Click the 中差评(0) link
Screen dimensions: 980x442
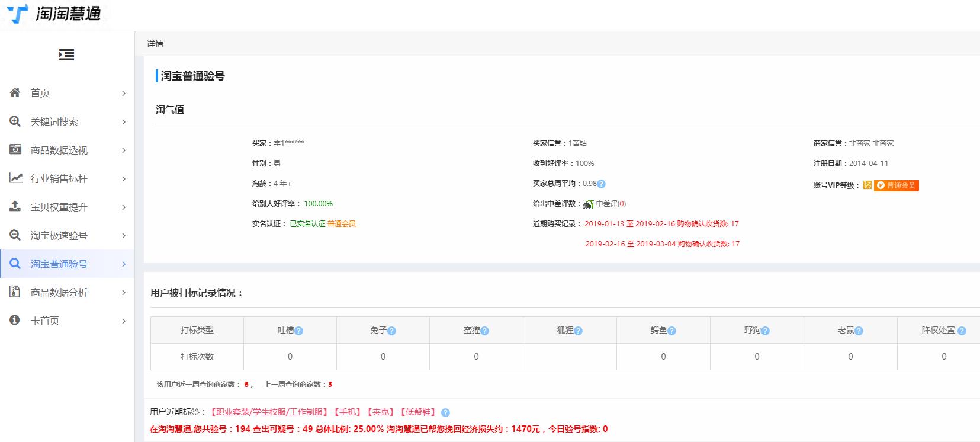click(611, 204)
